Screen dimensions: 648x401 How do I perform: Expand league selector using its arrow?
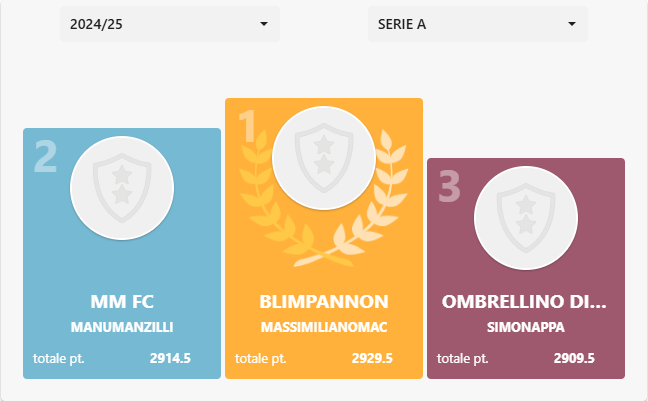[x=571, y=23]
